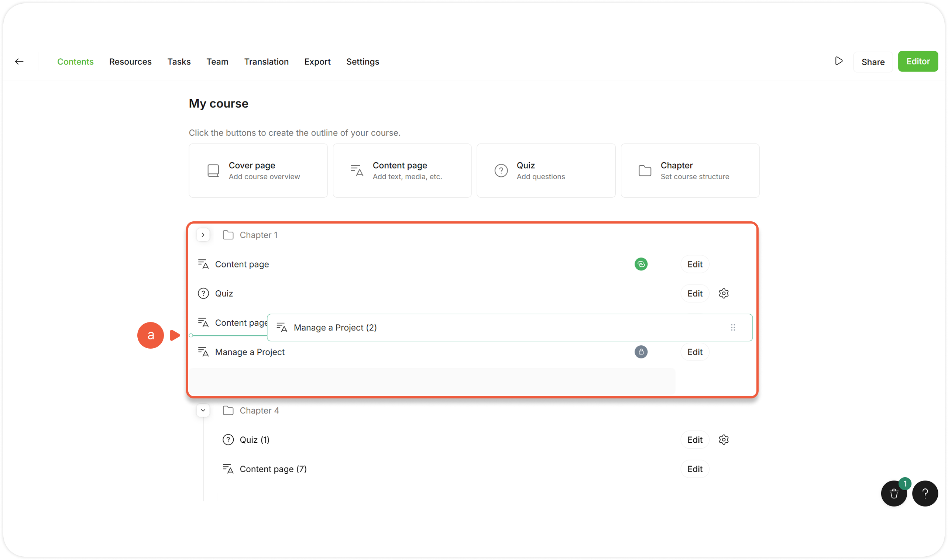This screenshot has height=560, width=948.
Task: Open the Translation tab
Action: [x=266, y=62]
